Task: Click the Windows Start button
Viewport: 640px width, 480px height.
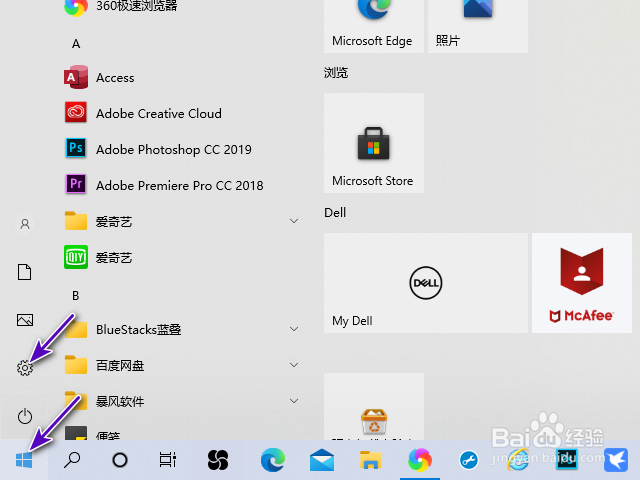Action: point(24,460)
